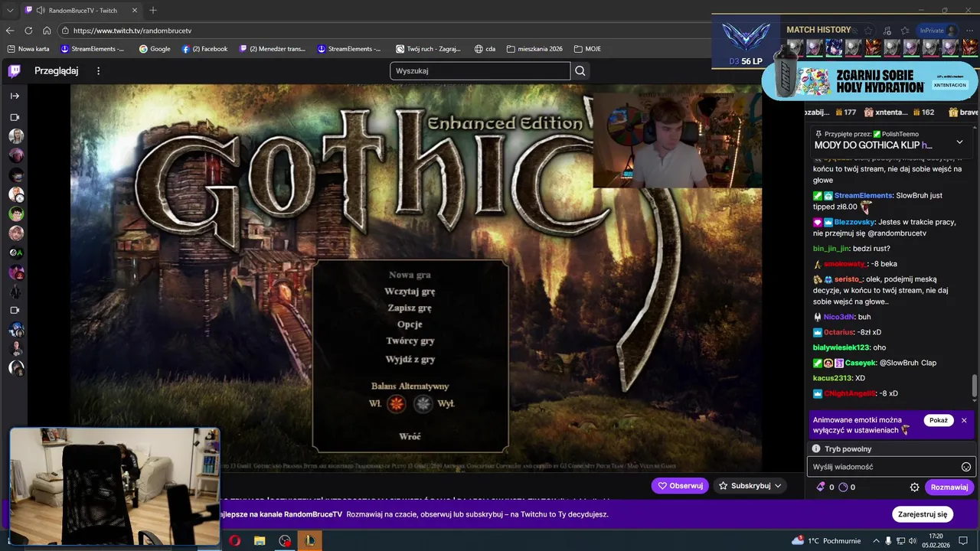Image resolution: width=980 pixels, height=551 pixels.
Task: Open the MOJE bookmarks folder
Action: (586, 49)
